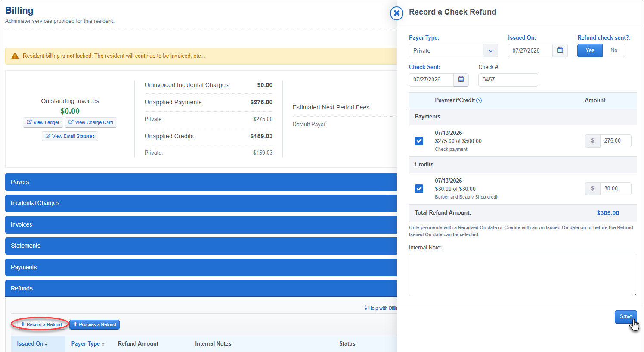Click inside the Internal Note text area
Image resolution: width=644 pixels, height=352 pixels.
(523, 275)
